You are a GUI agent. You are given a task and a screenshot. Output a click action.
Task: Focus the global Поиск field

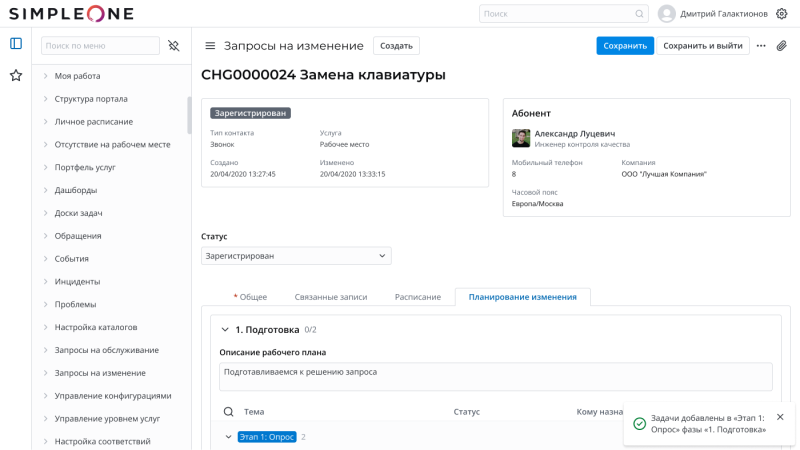coord(563,14)
